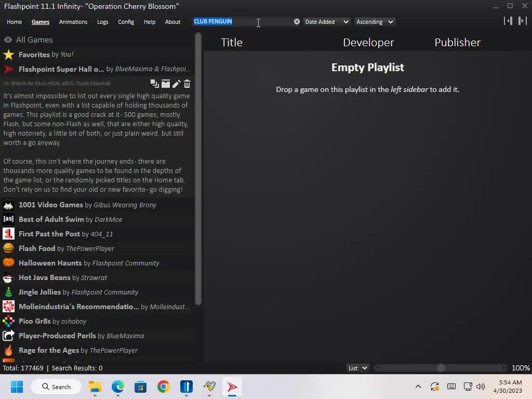Click the Jingle Jollies tree icon
The height and width of the screenshot is (399, 532).
8,292
